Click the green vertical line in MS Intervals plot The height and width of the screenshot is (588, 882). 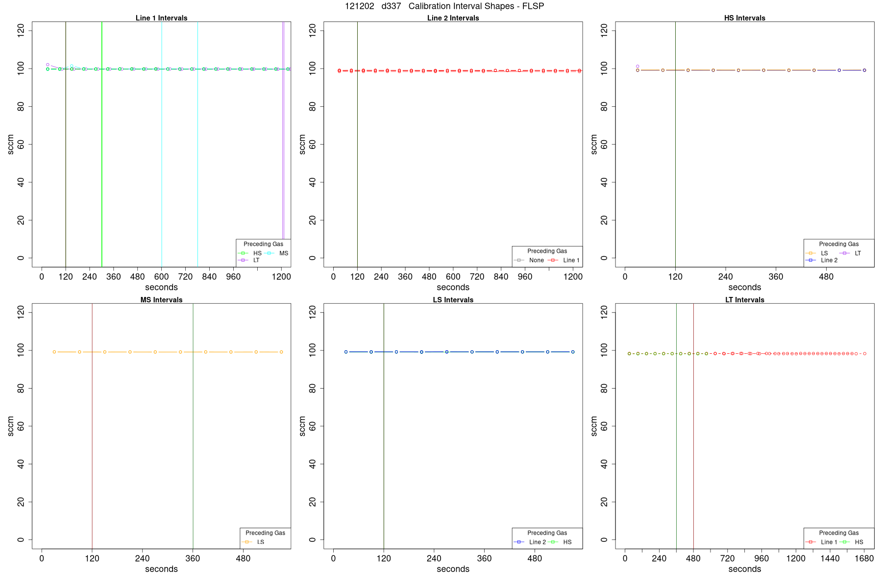[193, 426]
